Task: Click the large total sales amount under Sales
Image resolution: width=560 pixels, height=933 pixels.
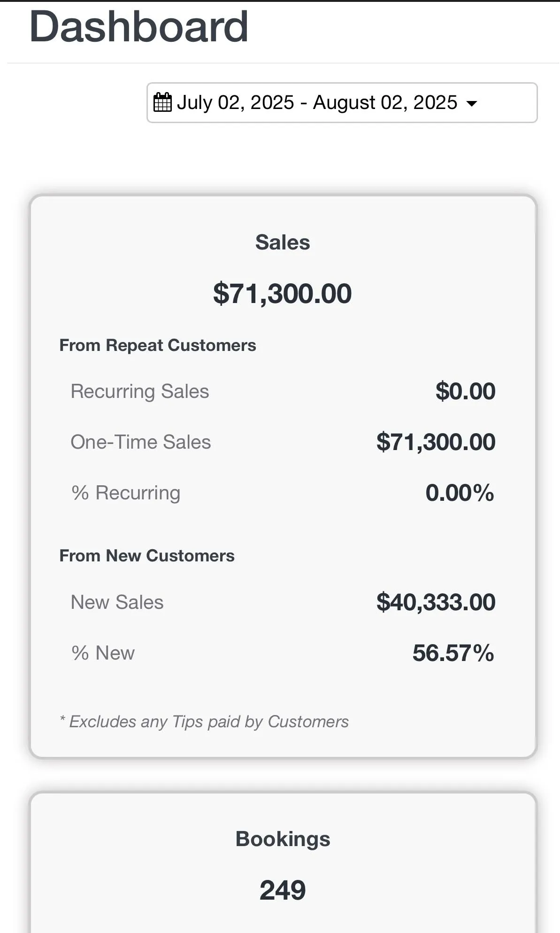Action: point(283,294)
